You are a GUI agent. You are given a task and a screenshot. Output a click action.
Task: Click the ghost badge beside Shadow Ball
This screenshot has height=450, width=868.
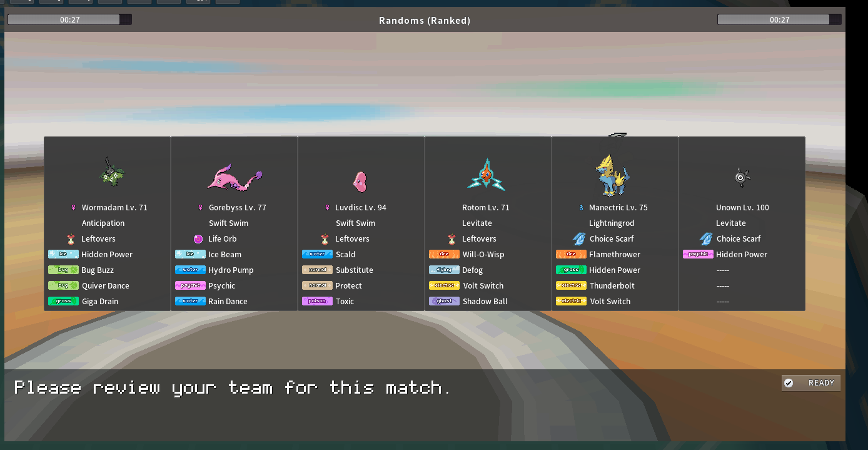(x=445, y=301)
